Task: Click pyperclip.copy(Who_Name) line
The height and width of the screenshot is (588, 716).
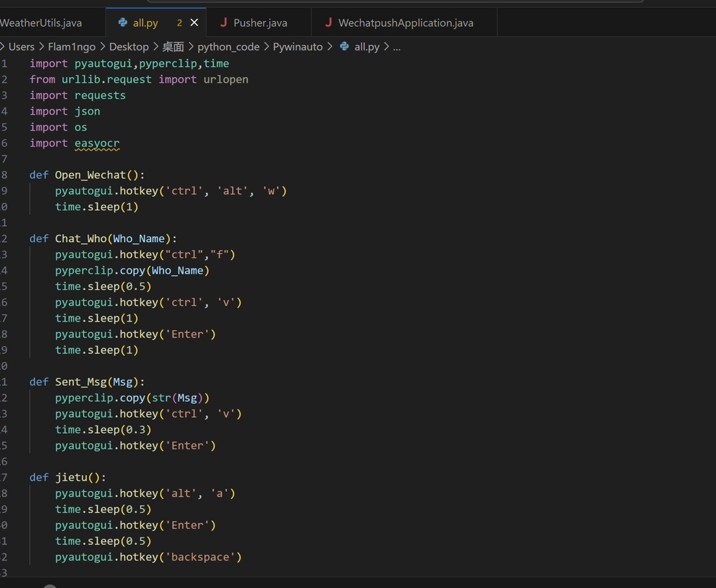Action: [x=132, y=270]
